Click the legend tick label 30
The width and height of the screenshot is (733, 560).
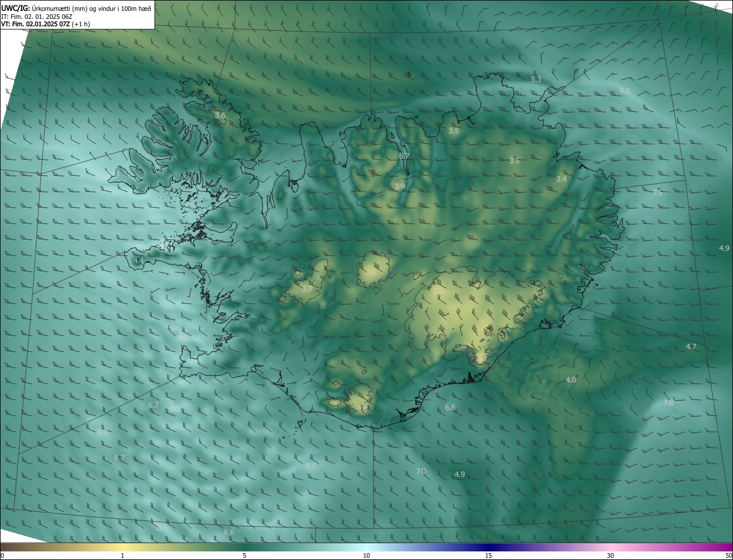(610, 556)
